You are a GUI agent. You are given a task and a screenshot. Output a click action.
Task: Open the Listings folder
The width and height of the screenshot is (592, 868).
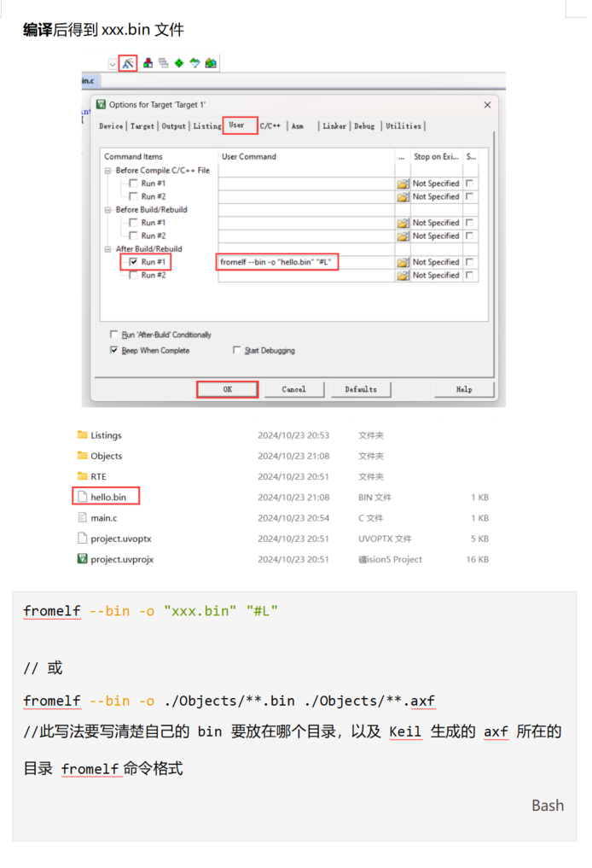pos(106,435)
